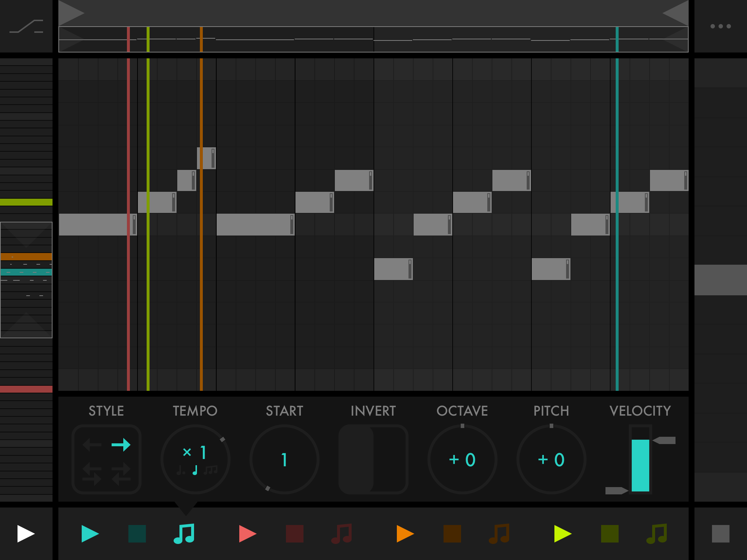This screenshot has height=560, width=747.
Task: Stop the orange track with square icon
Action: pos(452,534)
